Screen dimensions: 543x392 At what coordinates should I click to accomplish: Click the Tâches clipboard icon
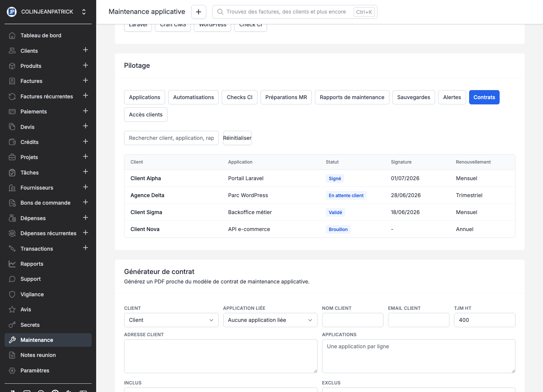point(12,173)
